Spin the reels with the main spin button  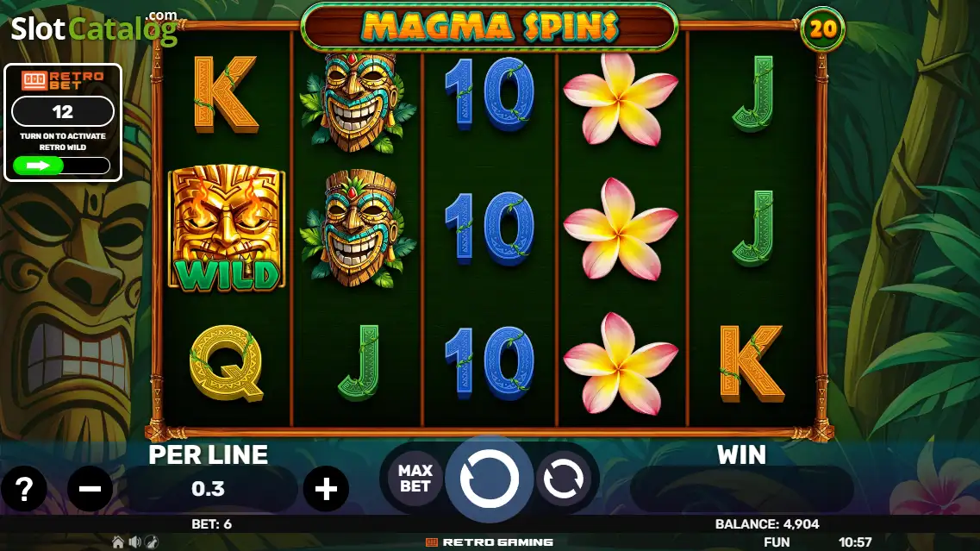click(x=489, y=479)
